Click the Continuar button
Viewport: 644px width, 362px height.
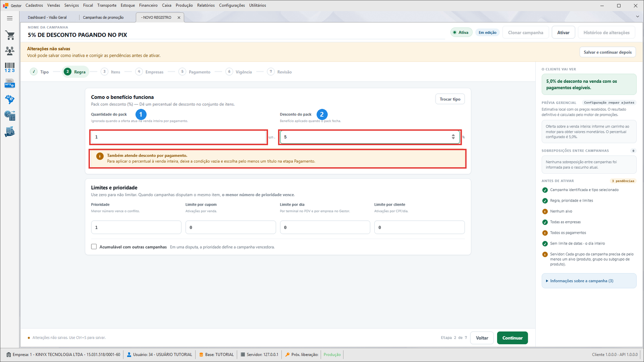tap(512, 338)
